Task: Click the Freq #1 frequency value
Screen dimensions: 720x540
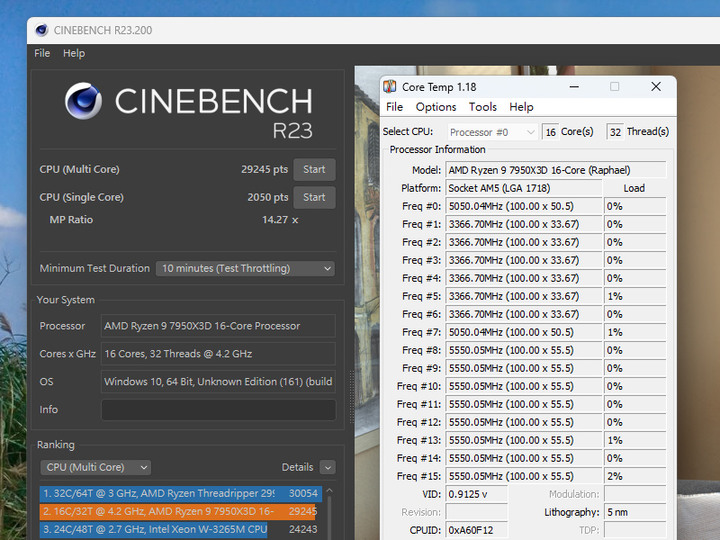Action: [x=523, y=225]
